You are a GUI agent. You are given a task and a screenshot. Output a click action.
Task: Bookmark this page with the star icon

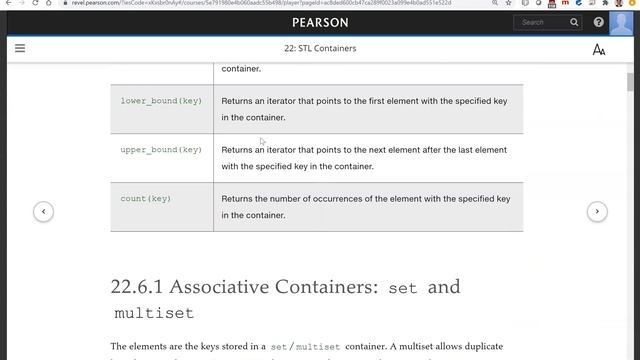tap(508, 3)
